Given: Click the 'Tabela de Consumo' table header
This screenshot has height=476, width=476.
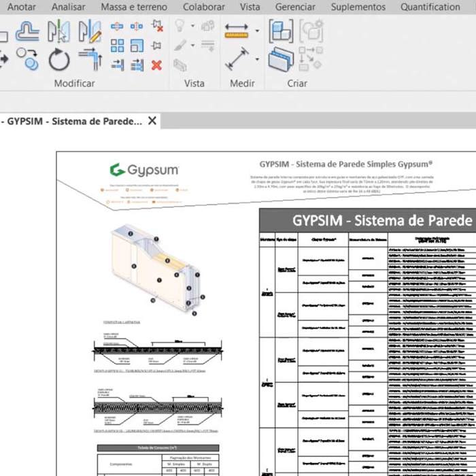Looking at the screenshot, I should coord(158,447).
